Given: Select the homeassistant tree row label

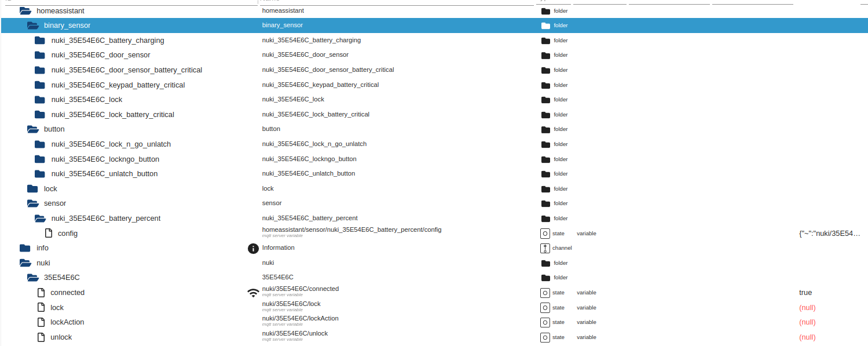Looking at the screenshot, I should click(60, 10).
